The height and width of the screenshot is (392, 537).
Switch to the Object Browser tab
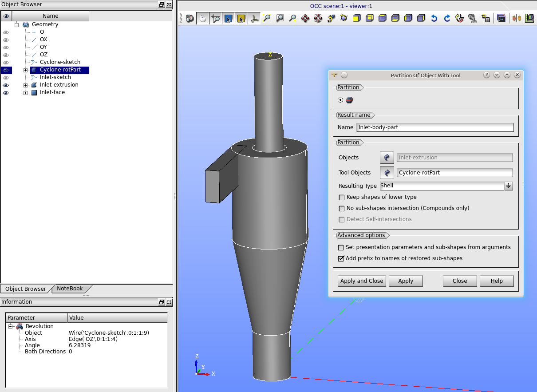26,289
